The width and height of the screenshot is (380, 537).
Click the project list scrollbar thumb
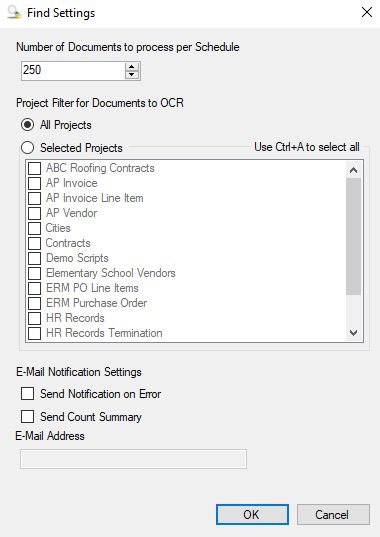point(354,236)
